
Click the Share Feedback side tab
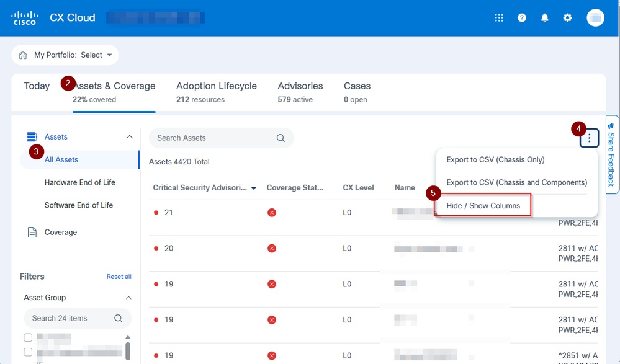(x=612, y=154)
